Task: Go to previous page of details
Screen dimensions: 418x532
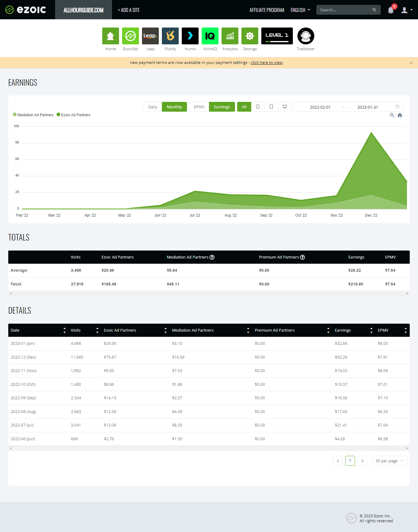Action: coord(338,461)
